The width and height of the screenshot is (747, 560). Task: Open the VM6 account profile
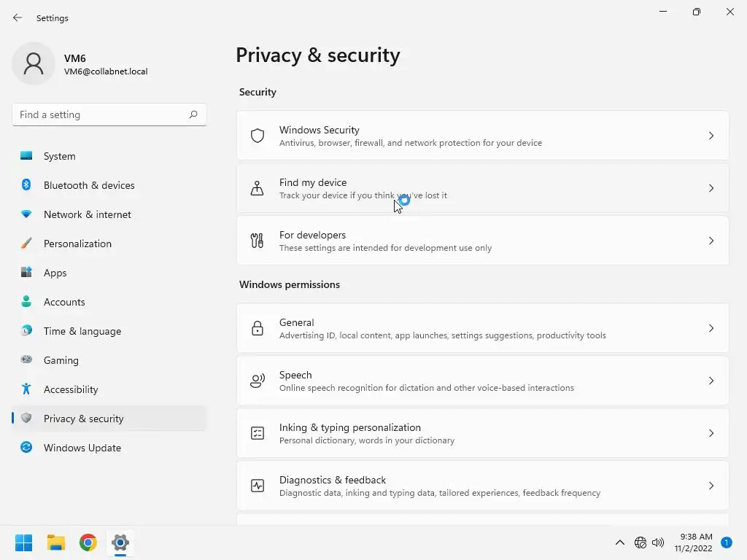coord(80,64)
